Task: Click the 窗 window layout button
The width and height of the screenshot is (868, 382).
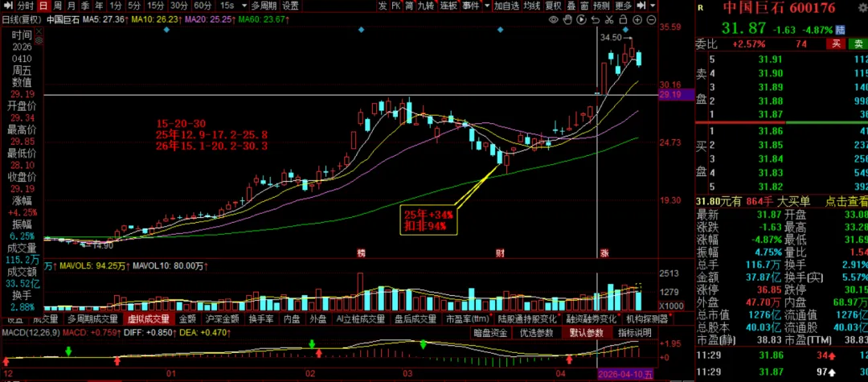Action: point(584,6)
